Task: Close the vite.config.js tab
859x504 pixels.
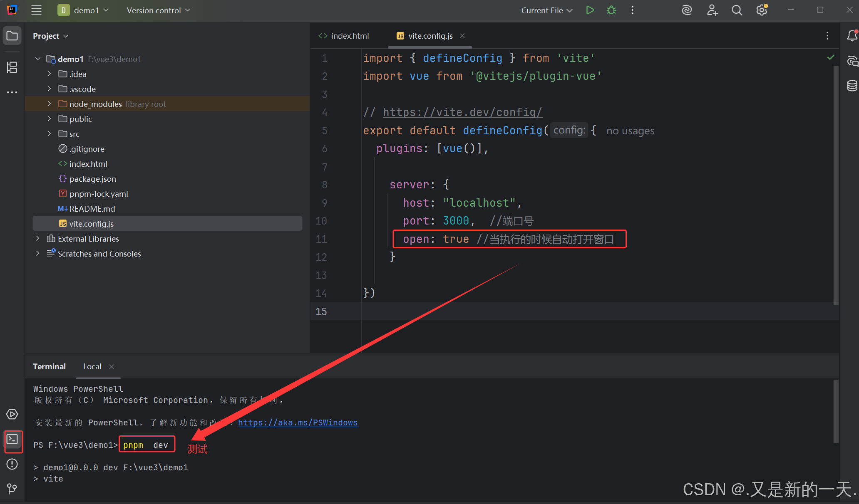Action: [462, 36]
